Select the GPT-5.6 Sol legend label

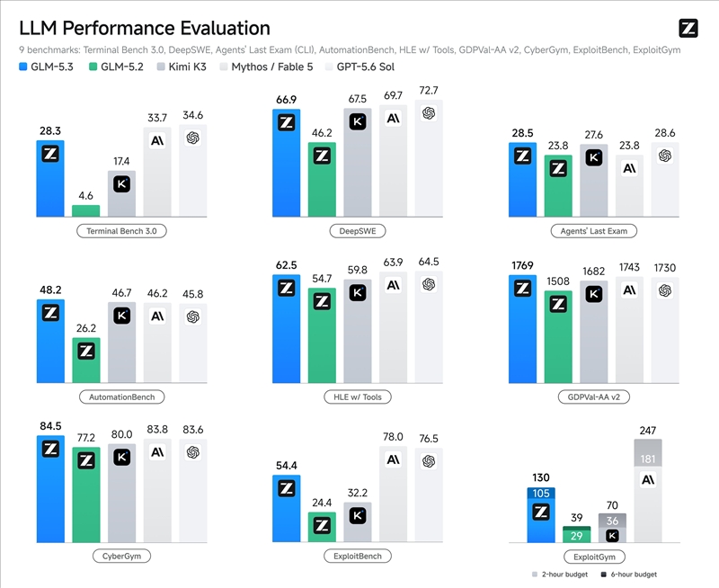click(x=366, y=67)
